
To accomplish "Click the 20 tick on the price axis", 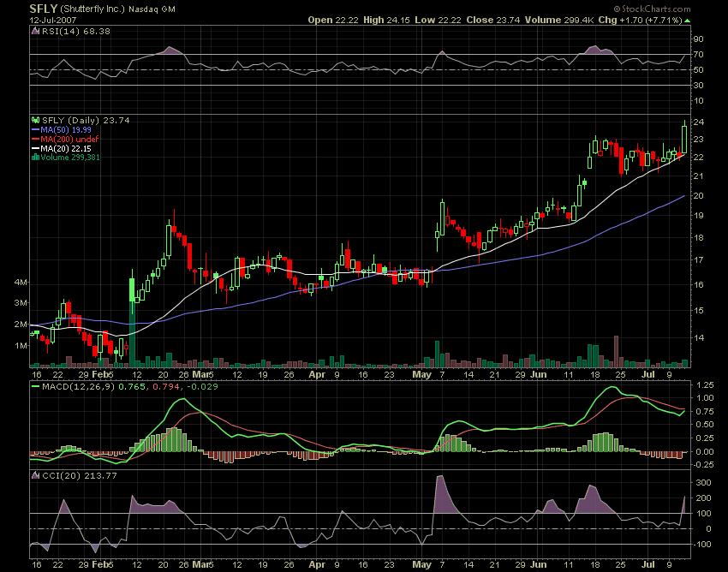I will [x=699, y=195].
